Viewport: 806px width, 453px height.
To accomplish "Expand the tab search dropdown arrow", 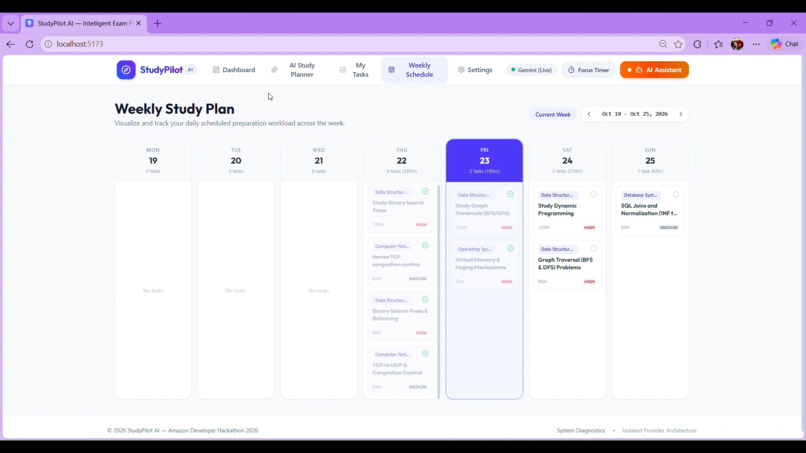I will click(x=10, y=23).
